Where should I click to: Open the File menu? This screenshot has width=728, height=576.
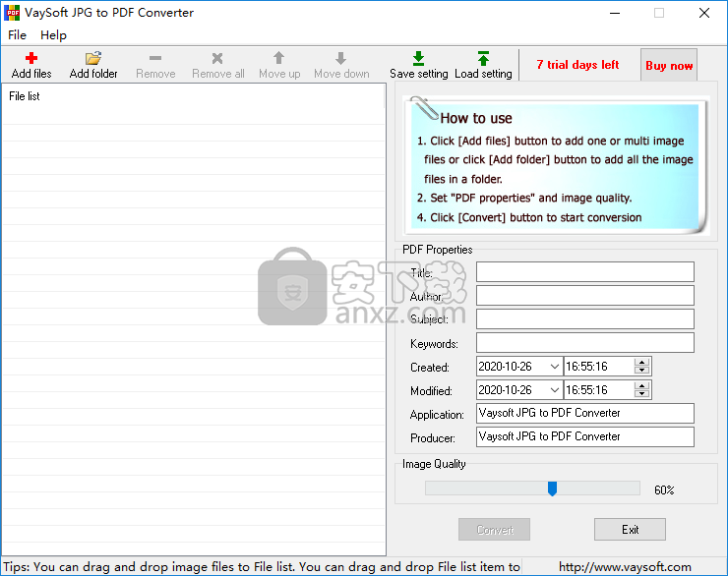(17, 35)
